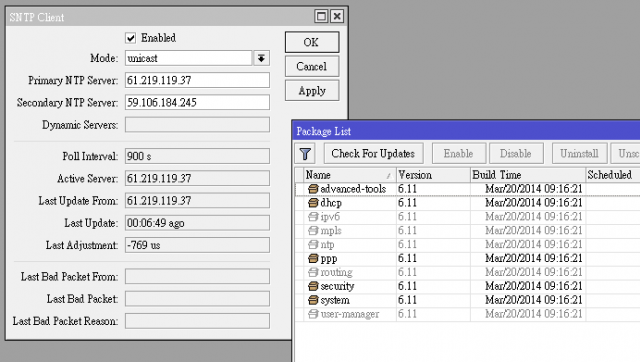
Task: Open the Mode dropdown arrow
Action: click(x=261, y=58)
